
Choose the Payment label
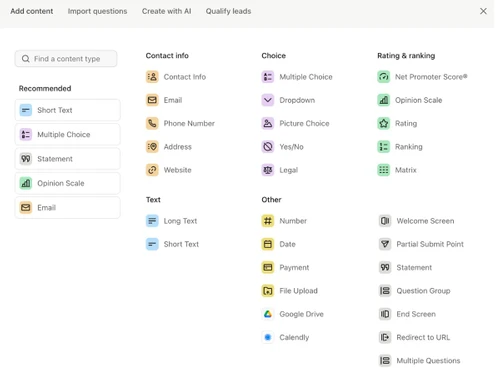tap(294, 268)
